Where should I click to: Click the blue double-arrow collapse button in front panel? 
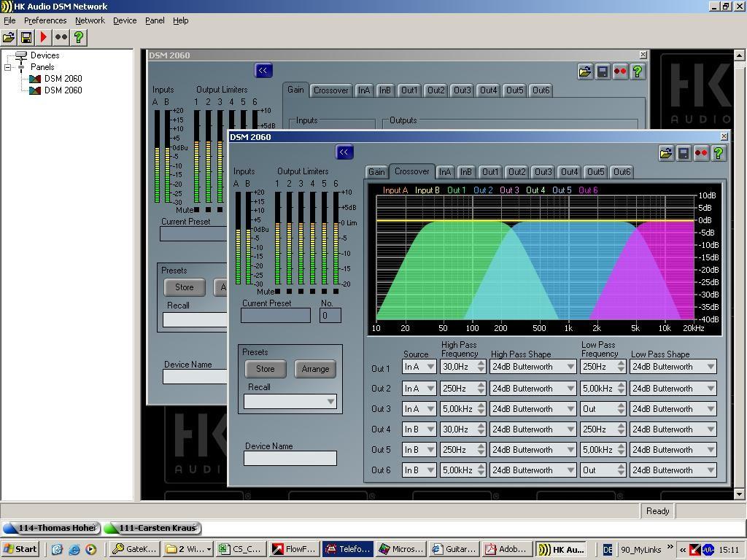(344, 152)
